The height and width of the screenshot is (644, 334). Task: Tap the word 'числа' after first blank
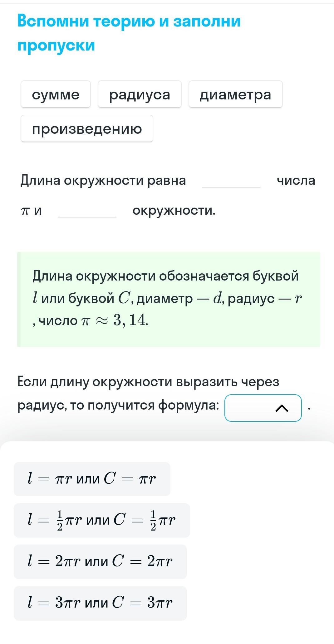click(x=296, y=180)
